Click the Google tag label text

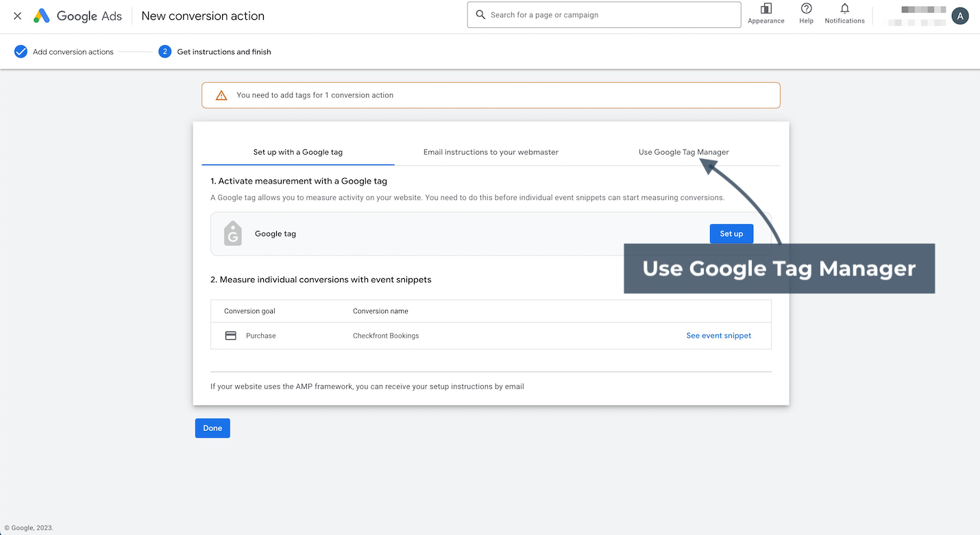click(x=275, y=234)
